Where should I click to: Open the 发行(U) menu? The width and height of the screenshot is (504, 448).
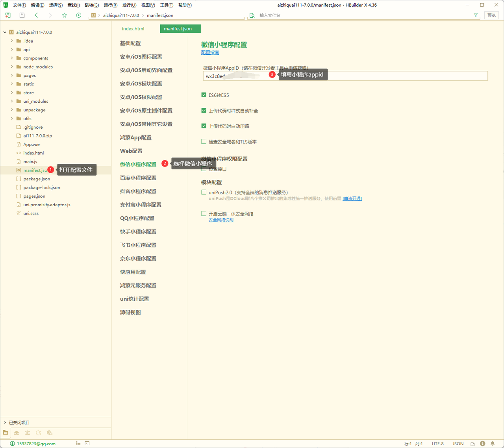tap(129, 5)
